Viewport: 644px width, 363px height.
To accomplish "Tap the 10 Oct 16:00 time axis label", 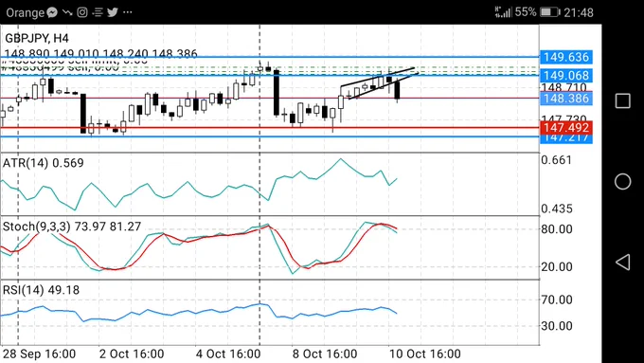I will tap(425, 354).
